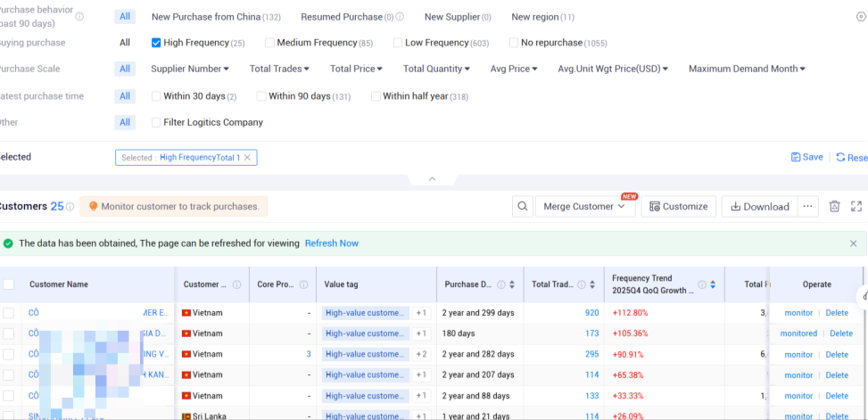Click Delete for row with 295 trades
The width and height of the screenshot is (868, 420).
(x=837, y=355)
